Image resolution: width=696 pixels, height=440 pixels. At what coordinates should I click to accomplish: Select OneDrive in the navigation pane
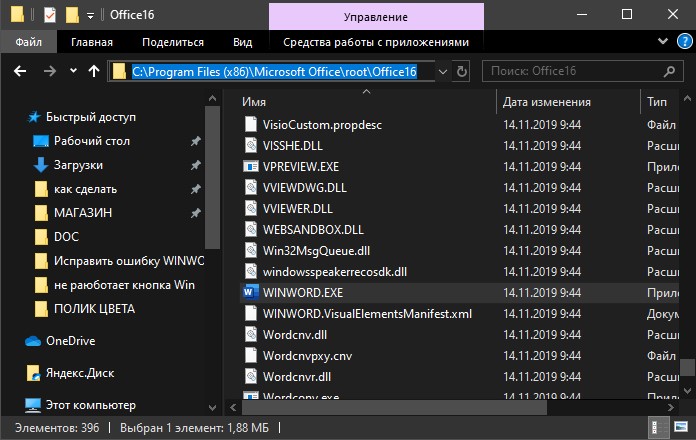71,341
